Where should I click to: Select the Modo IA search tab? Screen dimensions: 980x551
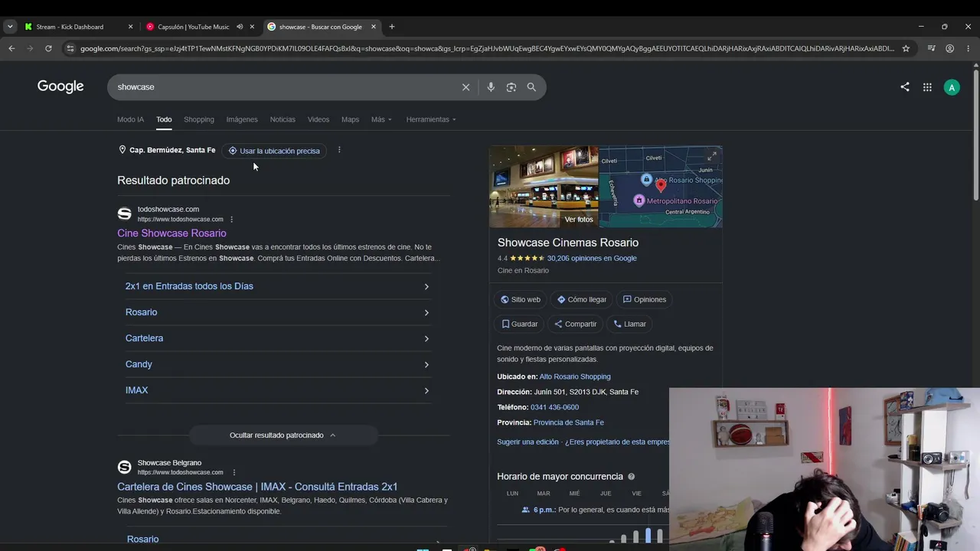130,119
